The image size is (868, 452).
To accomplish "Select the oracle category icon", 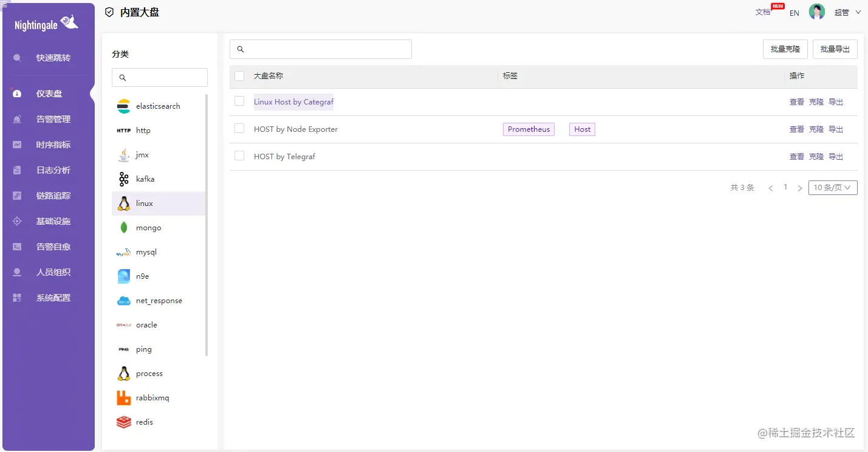I will (x=124, y=325).
